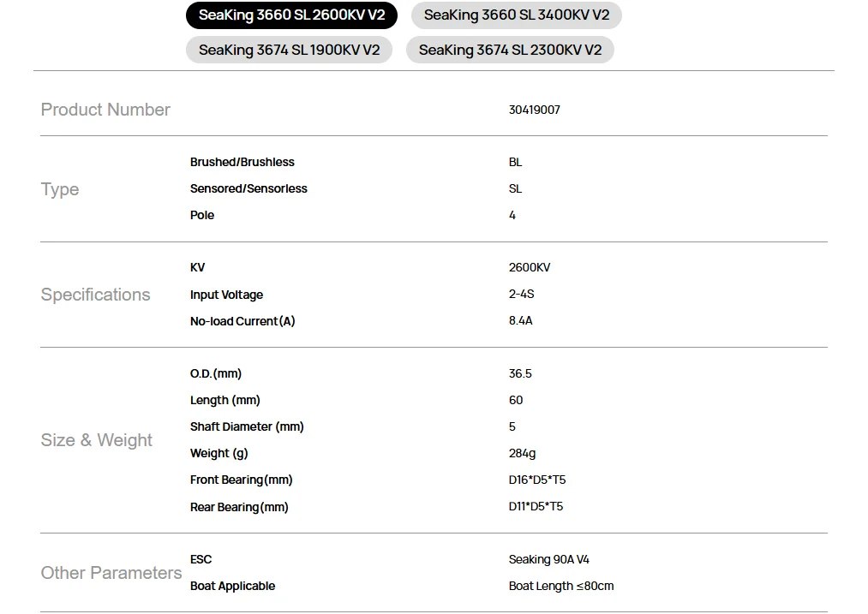Click the Other Parameters heading
Viewport: 868px width, 614px height.
coord(111,573)
